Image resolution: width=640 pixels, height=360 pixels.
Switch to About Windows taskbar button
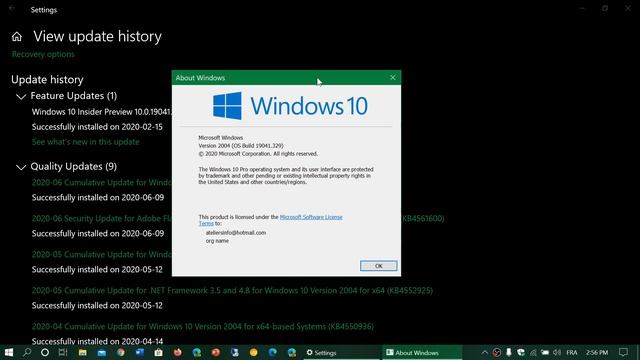422,353
